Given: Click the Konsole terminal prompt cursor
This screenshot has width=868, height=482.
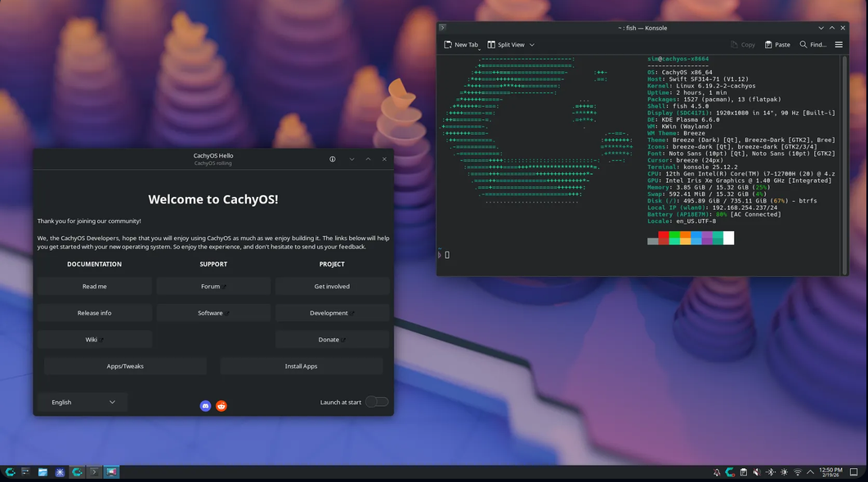Looking at the screenshot, I should pyautogui.click(x=447, y=255).
